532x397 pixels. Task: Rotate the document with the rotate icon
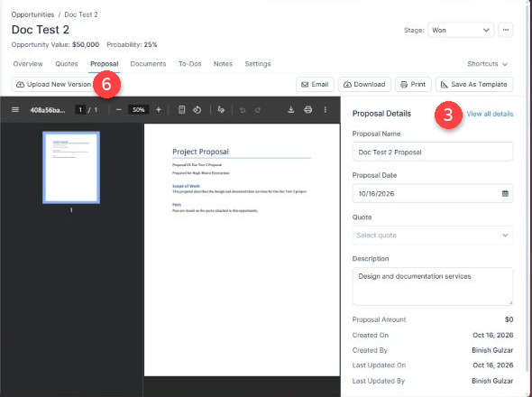(197, 110)
